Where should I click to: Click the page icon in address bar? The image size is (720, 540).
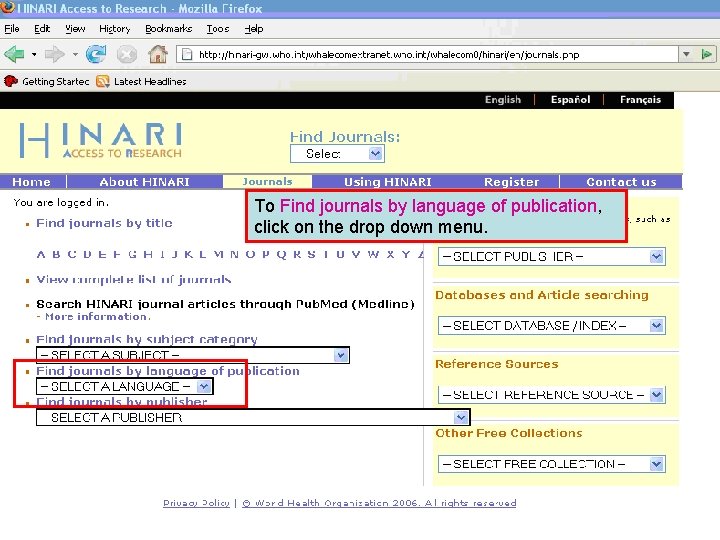(x=187, y=55)
